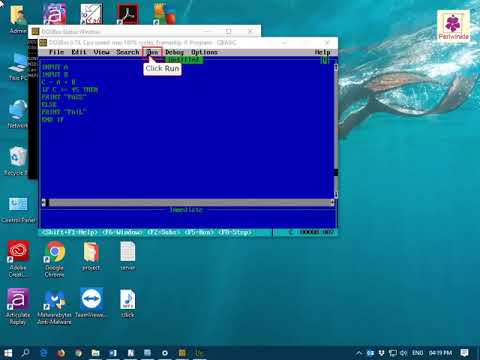Viewport: 480px width, 360px height.
Task: Show hidden system tray icons chevron
Action: (x=359, y=353)
